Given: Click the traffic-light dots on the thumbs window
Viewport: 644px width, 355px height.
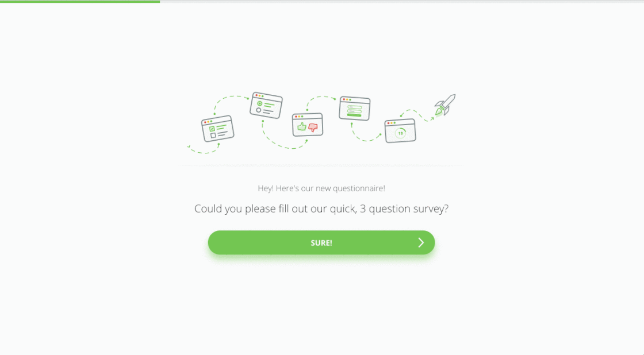Looking at the screenshot, I should pos(299,117).
